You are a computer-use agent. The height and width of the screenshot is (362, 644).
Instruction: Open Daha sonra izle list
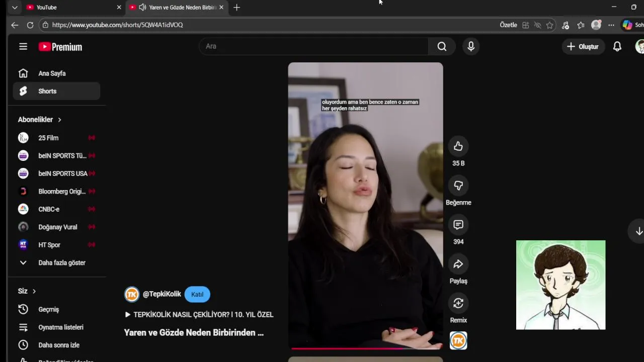(x=56, y=345)
